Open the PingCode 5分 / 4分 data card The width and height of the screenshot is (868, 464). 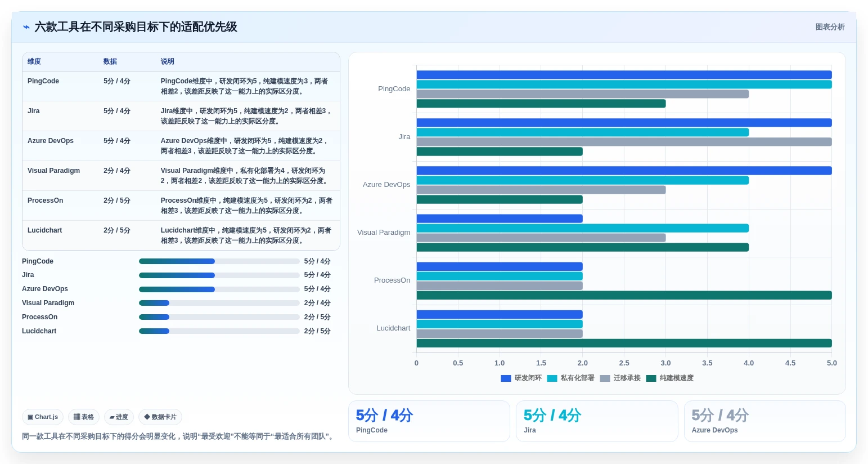[429, 421]
